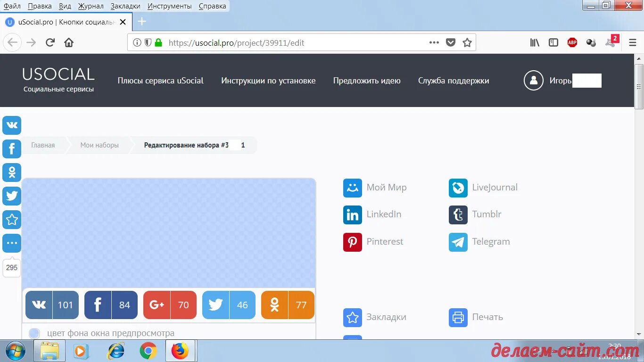Viewport: 644px width, 362px height.
Task: Save page to Pocket
Action: [x=451, y=42]
